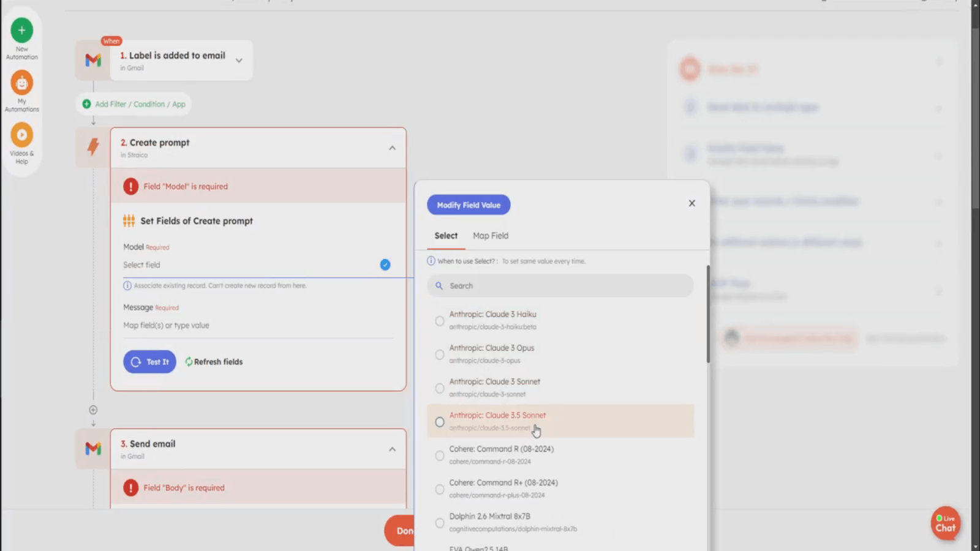The height and width of the screenshot is (551, 980).
Task: Switch to the Map Field tab
Action: (x=490, y=236)
